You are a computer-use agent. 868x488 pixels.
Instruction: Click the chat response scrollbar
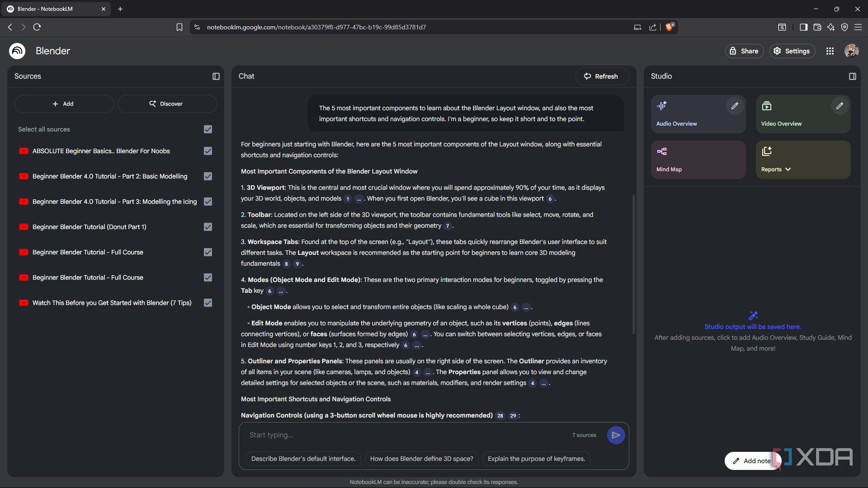(x=633, y=264)
